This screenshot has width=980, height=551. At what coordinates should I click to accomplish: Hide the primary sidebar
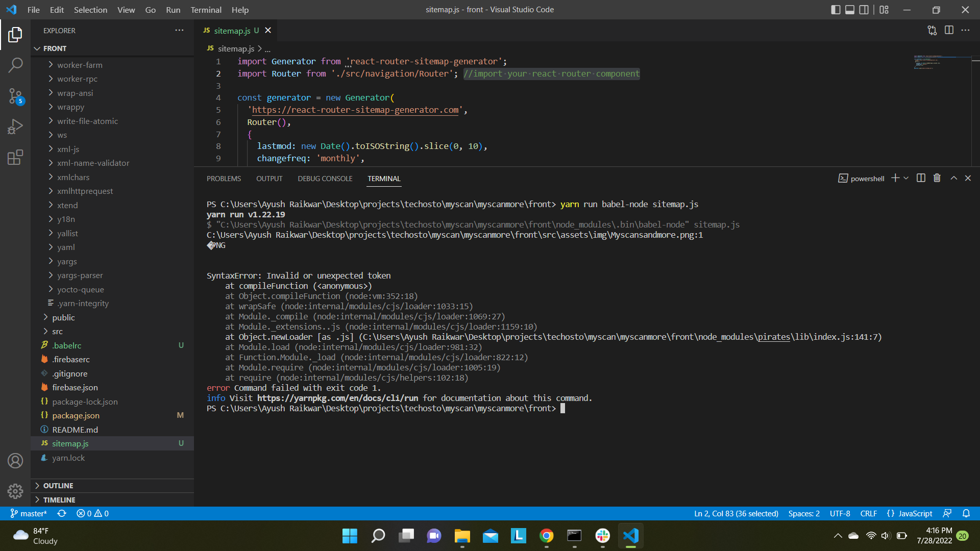click(x=836, y=10)
